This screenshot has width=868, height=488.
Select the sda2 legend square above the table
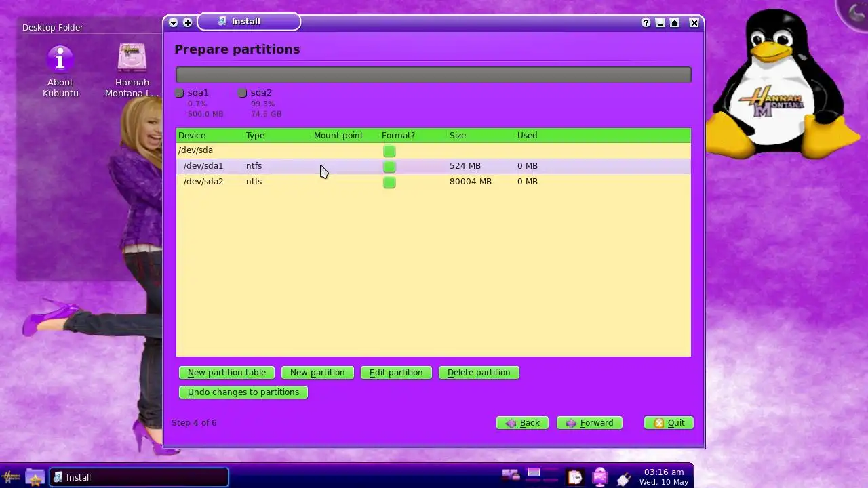click(x=242, y=93)
